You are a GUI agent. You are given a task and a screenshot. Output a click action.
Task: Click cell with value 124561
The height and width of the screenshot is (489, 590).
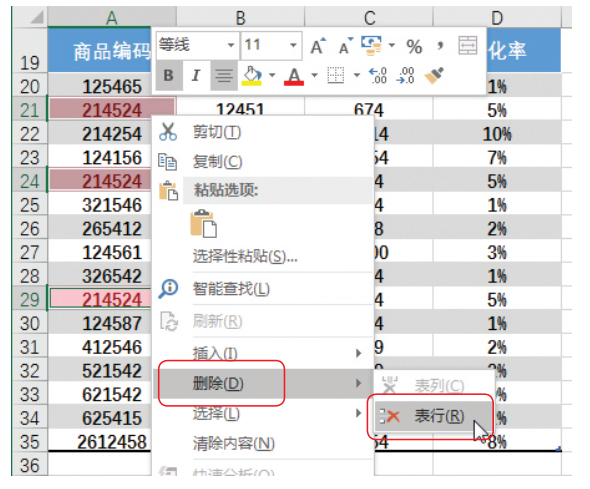(100, 252)
